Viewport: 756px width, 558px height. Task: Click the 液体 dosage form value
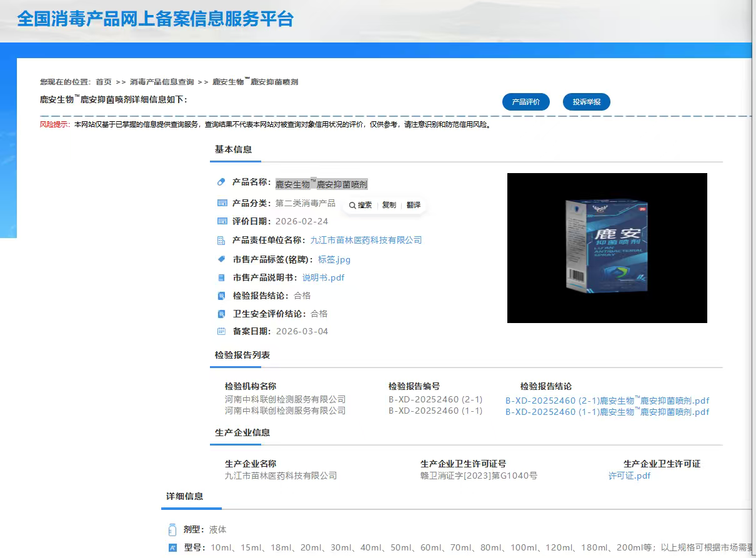tap(217, 529)
